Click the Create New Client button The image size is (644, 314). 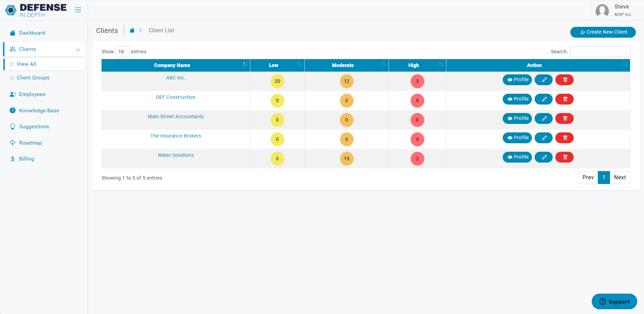[x=603, y=32]
